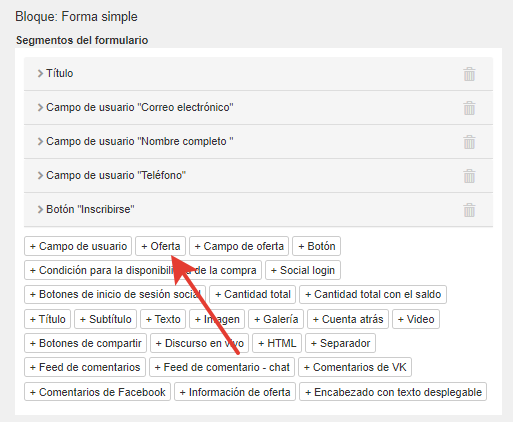Add an Oferta segment
This screenshot has height=422, width=513.
pyautogui.click(x=160, y=246)
